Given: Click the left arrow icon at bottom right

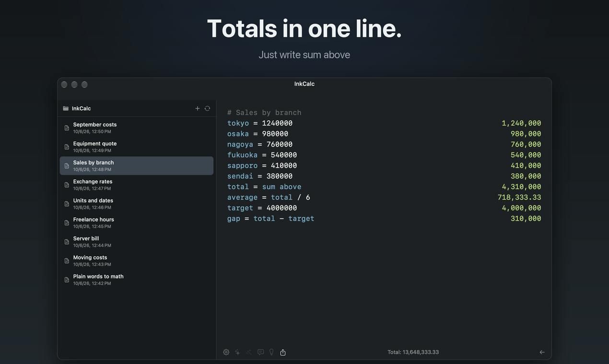Looking at the screenshot, I should [x=542, y=352].
